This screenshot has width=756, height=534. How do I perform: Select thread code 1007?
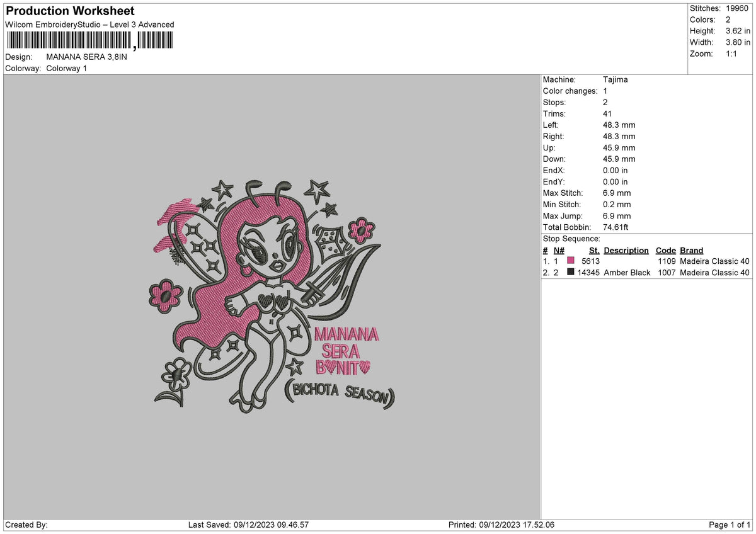tap(667, 272)
